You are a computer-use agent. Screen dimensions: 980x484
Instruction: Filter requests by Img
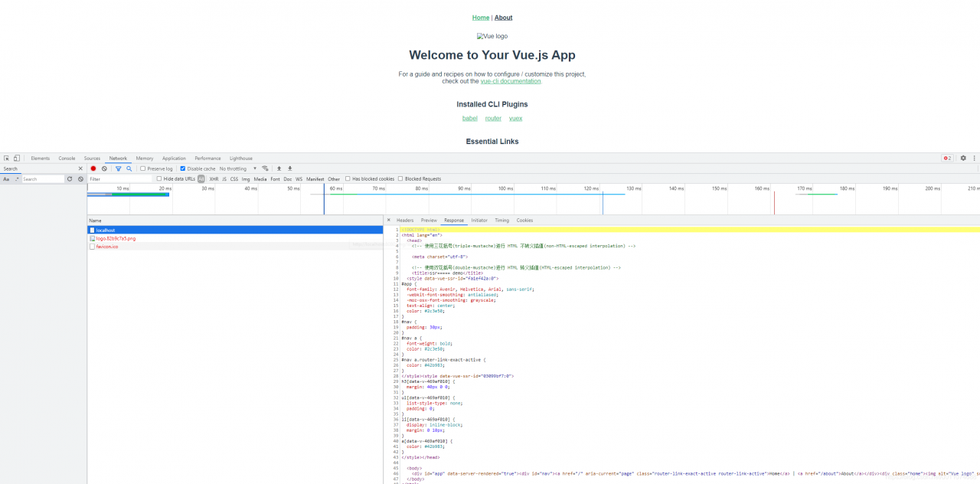[x=246, y=178]
